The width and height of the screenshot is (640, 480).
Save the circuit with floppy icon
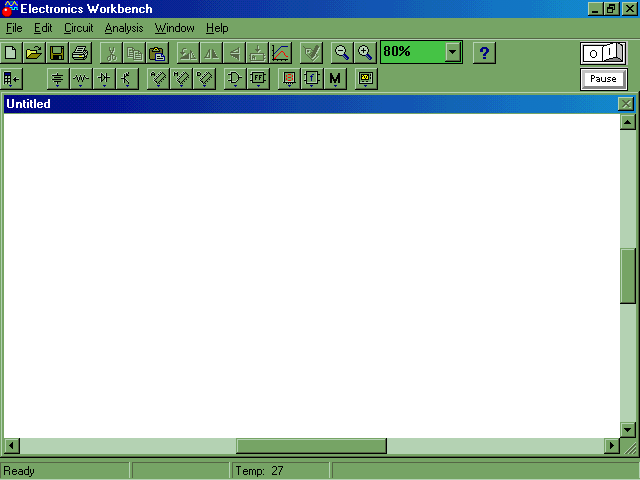(x=57, y=53)
